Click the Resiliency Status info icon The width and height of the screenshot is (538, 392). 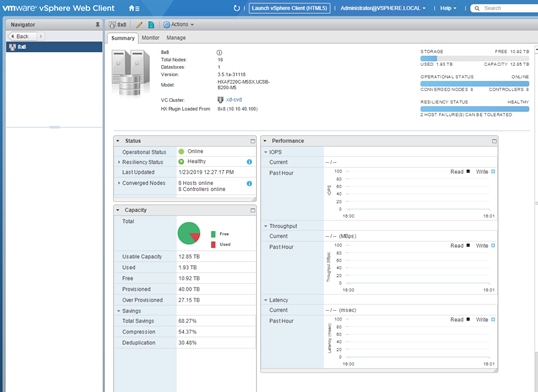pos(249,162)
